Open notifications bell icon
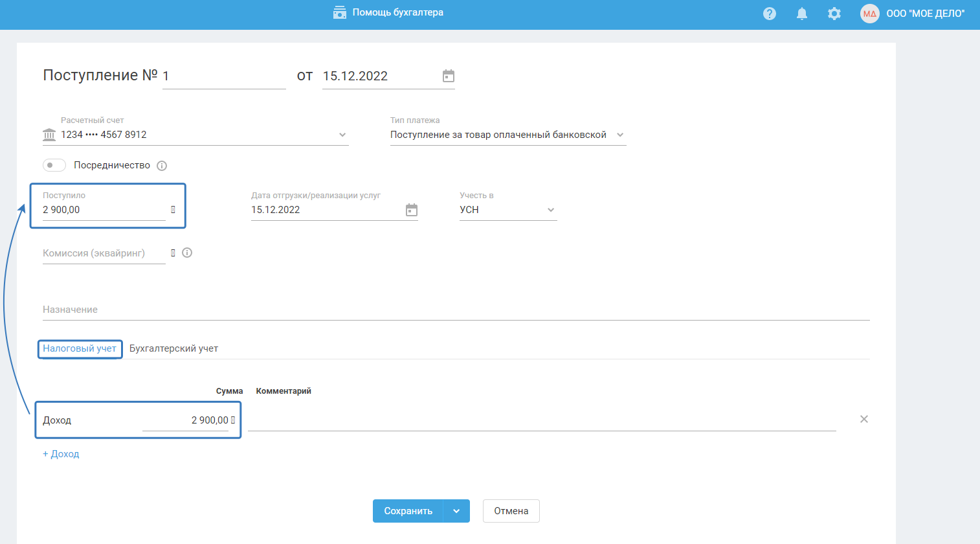The height and width of the screenshot is (544, 980). 802,13
